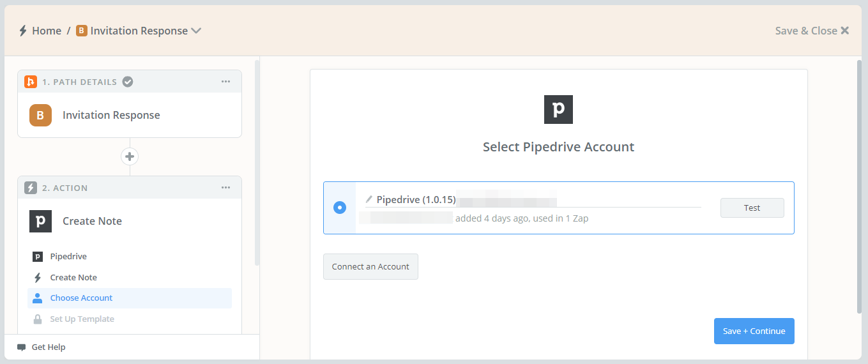This screenshot has width=868, height=364.
Task: Click the left sidebar vertical scrollbar
Action: [x=257, y=163]
